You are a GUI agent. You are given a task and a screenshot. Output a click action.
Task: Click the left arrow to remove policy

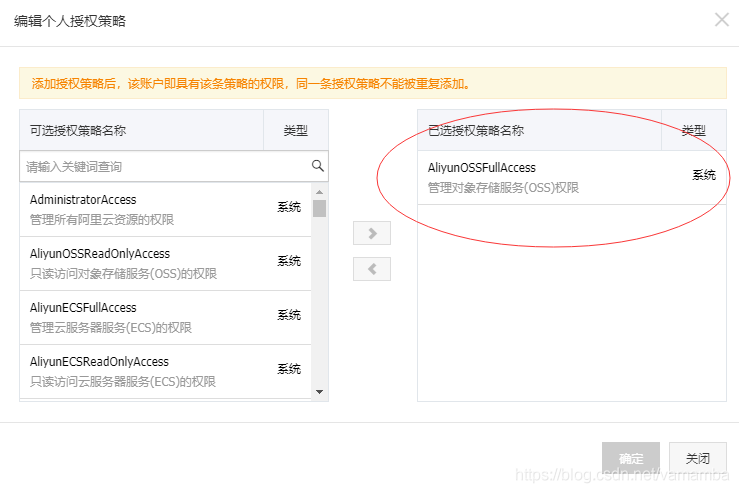(x=372, y=269)
